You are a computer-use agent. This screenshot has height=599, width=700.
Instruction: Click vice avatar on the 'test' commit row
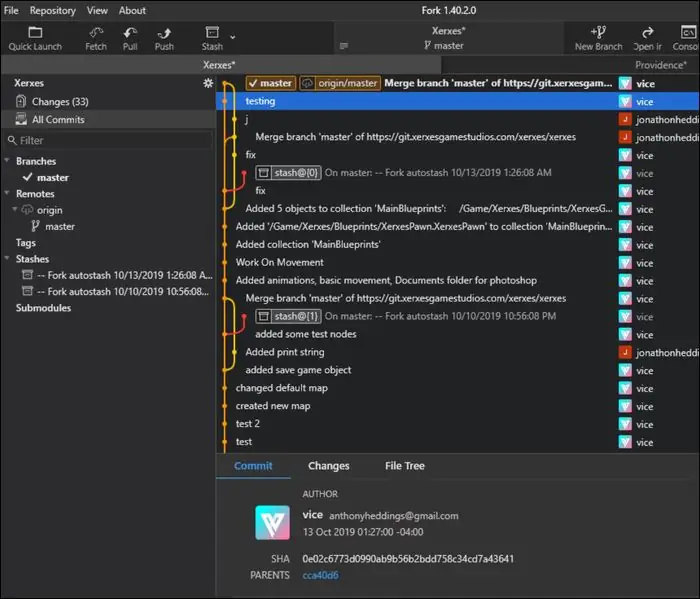coord(625,442)
